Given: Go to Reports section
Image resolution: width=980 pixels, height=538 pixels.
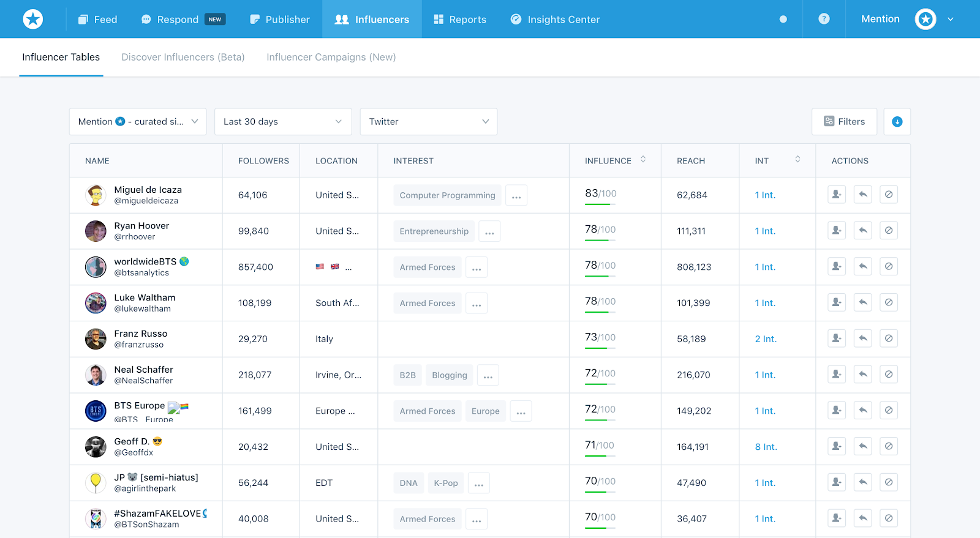Looking at the screenshot, I should pos(460,20).
